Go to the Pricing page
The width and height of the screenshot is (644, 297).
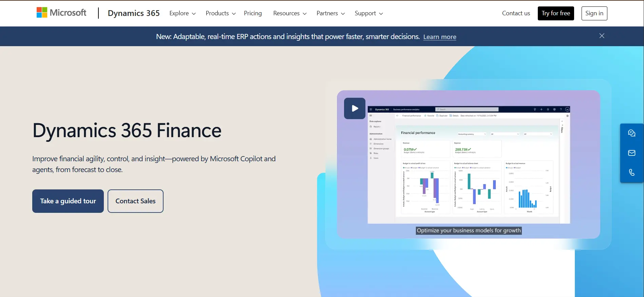(253, 13)
